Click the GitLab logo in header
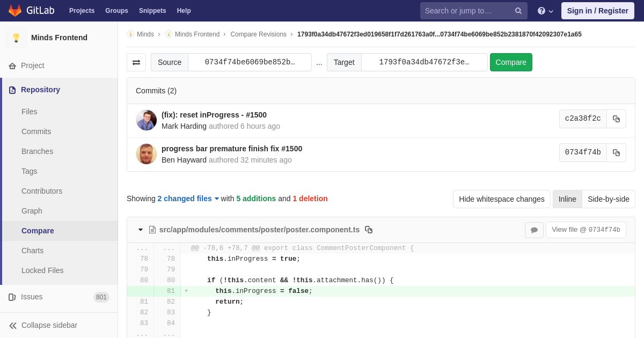Viewport: 644px width, 338px height. (x=31, y=11)
